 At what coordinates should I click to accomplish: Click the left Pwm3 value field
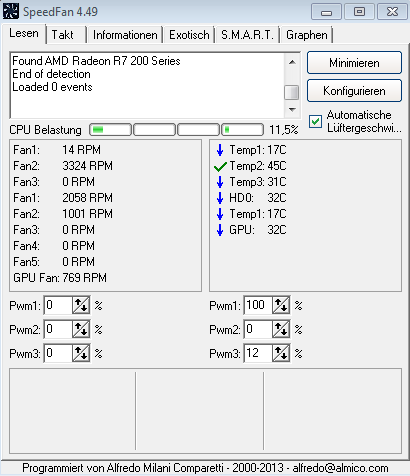[58, 353]
